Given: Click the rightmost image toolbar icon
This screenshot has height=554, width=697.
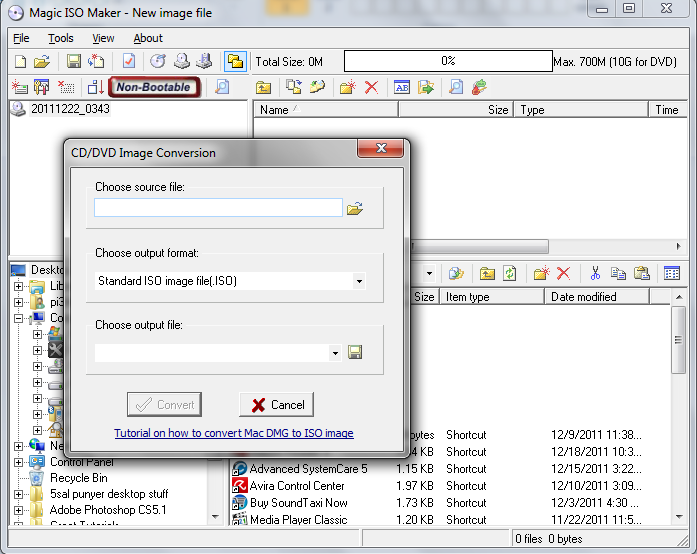Looking at the screenshot, I should [x=479, y=87].
